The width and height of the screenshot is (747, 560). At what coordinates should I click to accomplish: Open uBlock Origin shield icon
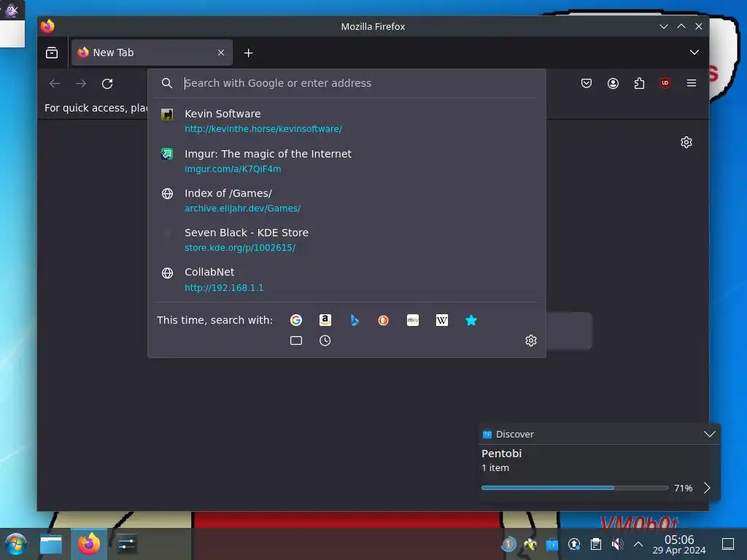click(665, 83)
